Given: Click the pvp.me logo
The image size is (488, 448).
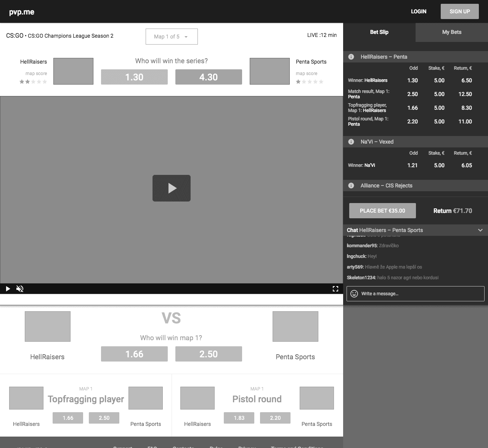Looking at the screenshot, I should (x=22, y=12).
